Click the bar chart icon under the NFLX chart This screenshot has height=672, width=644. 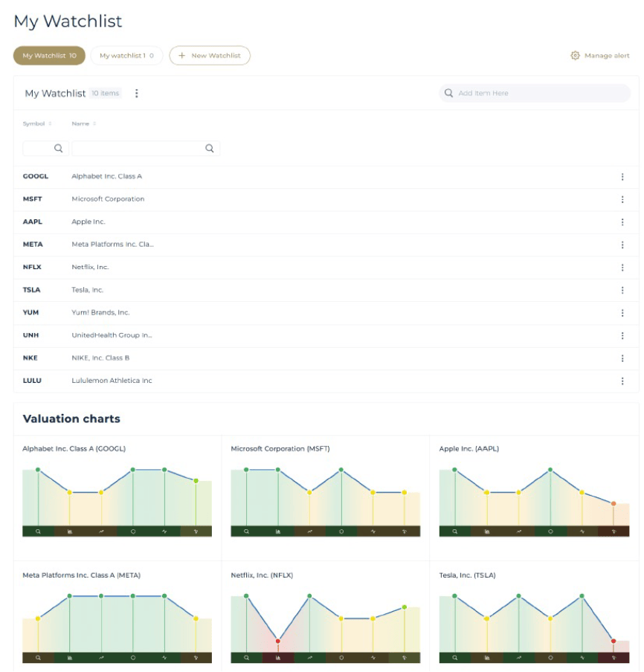point(278,657)
